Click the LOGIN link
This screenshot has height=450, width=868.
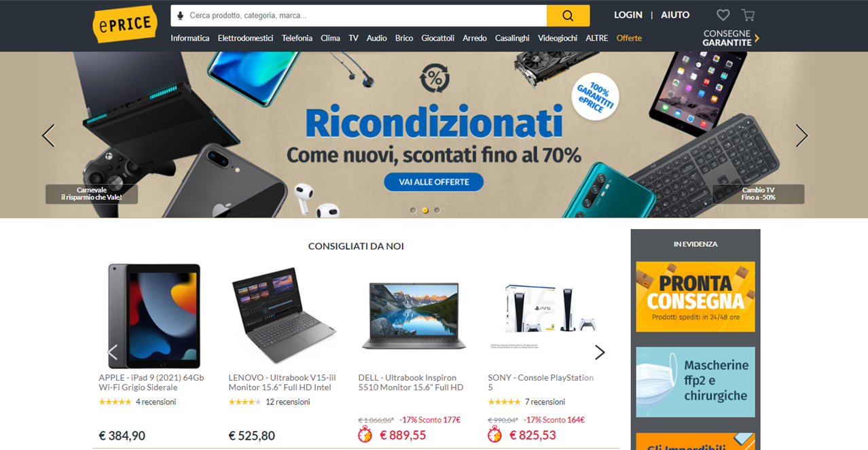(x=628, y=15)
